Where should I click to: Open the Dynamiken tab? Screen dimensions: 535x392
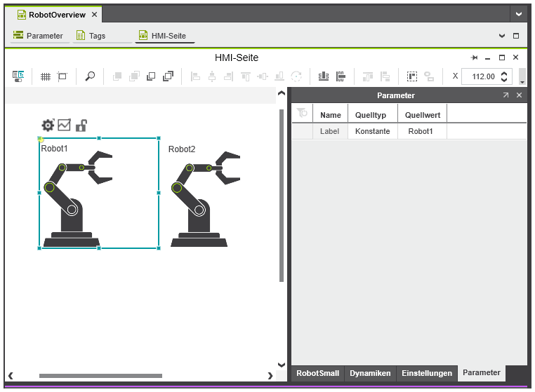[370, 374]
